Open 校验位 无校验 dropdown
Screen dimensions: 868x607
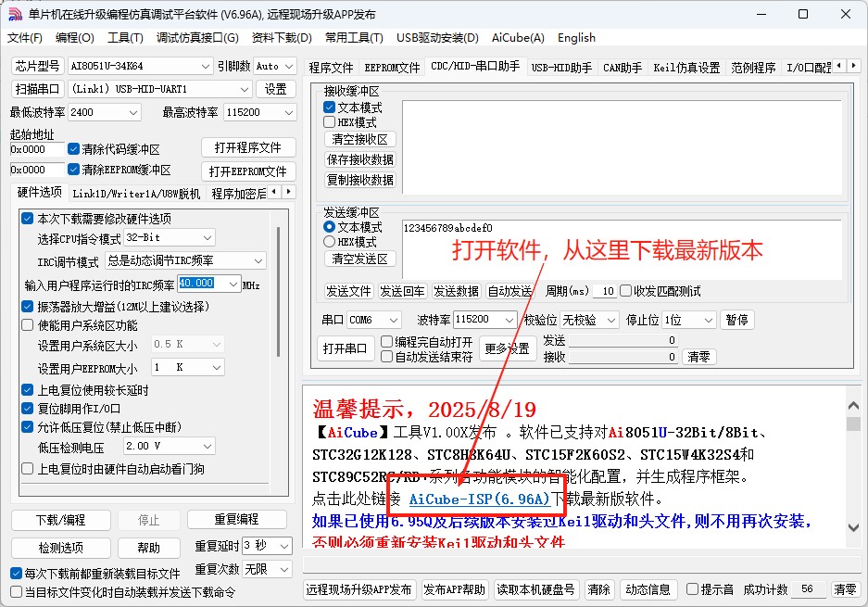(x=589, y=320)
